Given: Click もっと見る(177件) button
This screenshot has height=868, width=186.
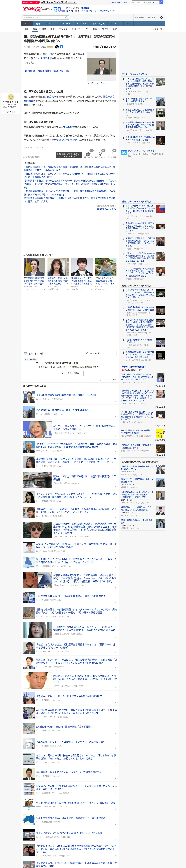Looking at the screenshot, I should 70,373.
